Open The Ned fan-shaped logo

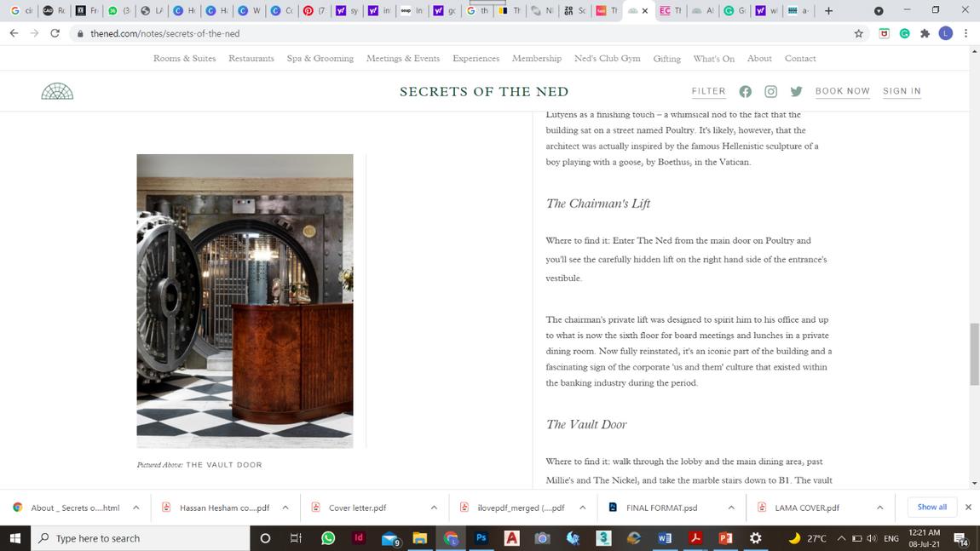click(57, 91)
